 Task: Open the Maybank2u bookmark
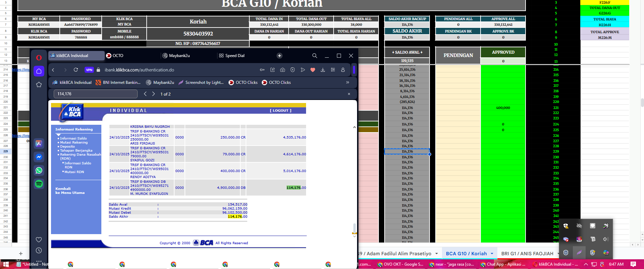click(160, 83)
